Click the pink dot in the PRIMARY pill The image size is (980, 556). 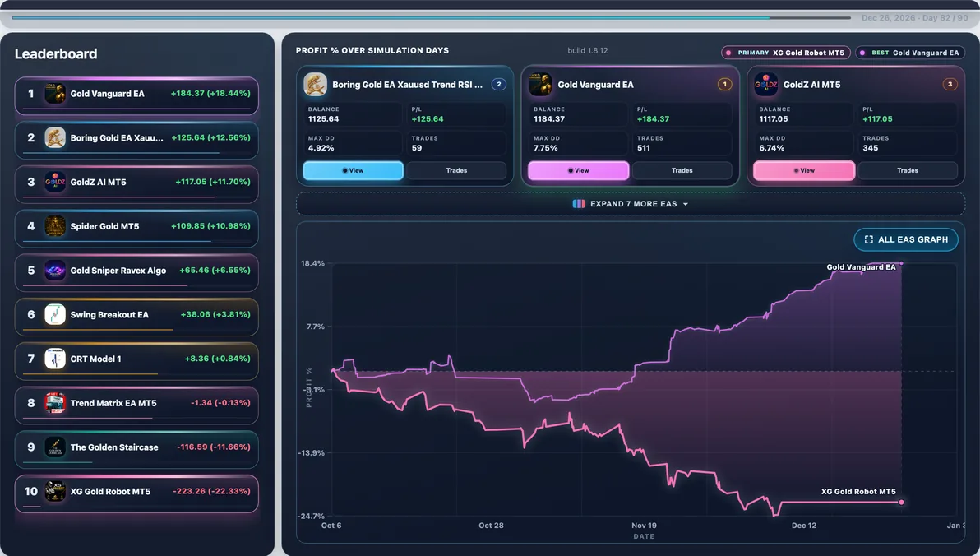pos(728,53)
